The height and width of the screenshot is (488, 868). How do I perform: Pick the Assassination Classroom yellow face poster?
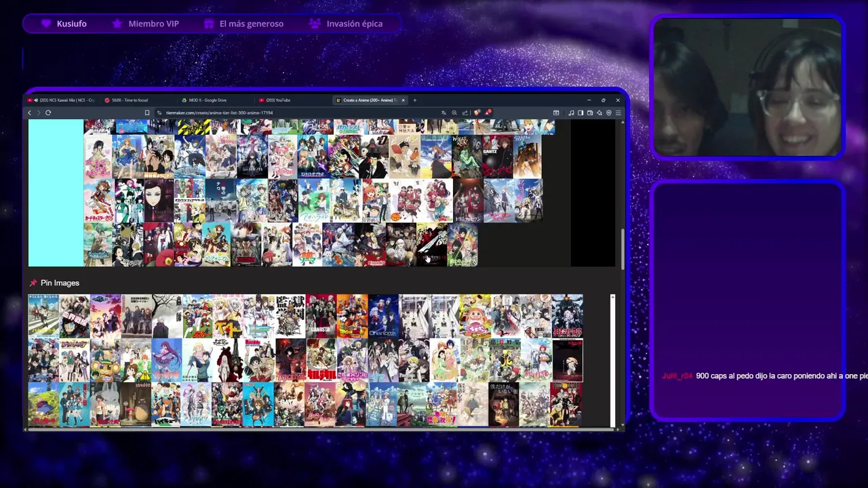pyautogui.click(x=506, y=360)
